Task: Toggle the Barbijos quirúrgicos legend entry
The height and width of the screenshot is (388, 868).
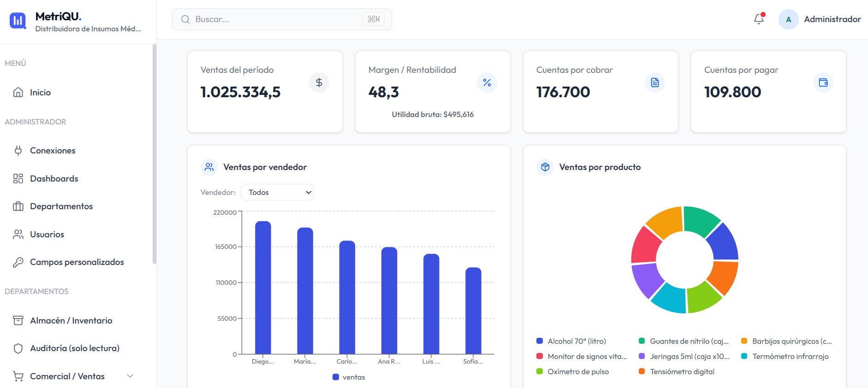Action: click(786, 341)
